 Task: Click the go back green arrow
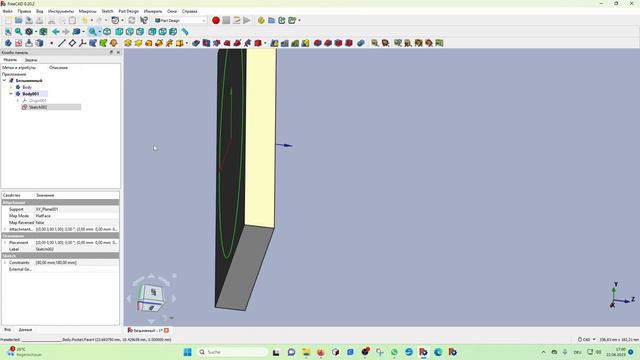tap(56, 31)
